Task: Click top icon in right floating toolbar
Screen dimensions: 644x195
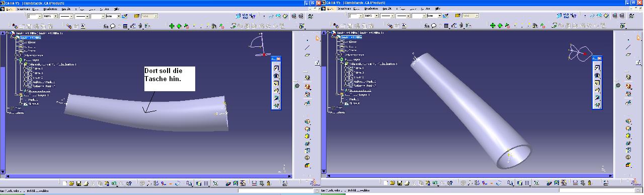Action: click(597, 68)
